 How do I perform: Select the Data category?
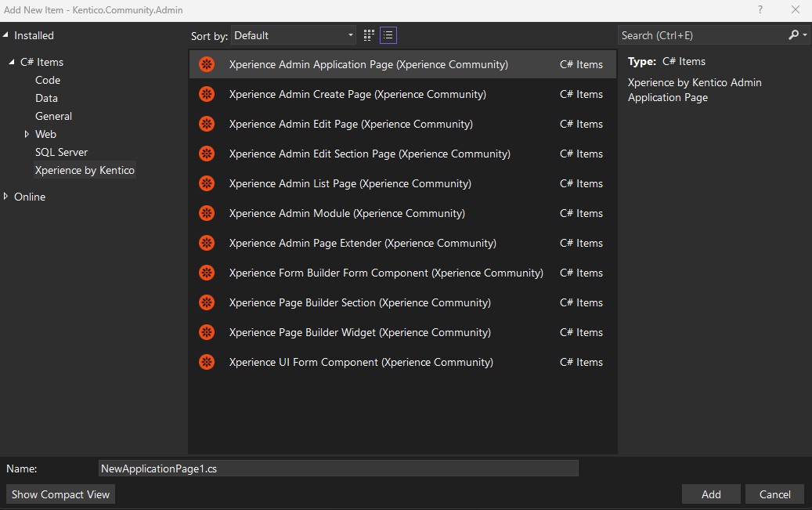point(46,98)
